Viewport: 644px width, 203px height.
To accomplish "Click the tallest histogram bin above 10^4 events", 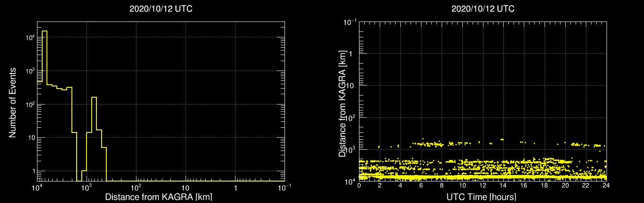I will pyautogui.click(x=44, y=106).
